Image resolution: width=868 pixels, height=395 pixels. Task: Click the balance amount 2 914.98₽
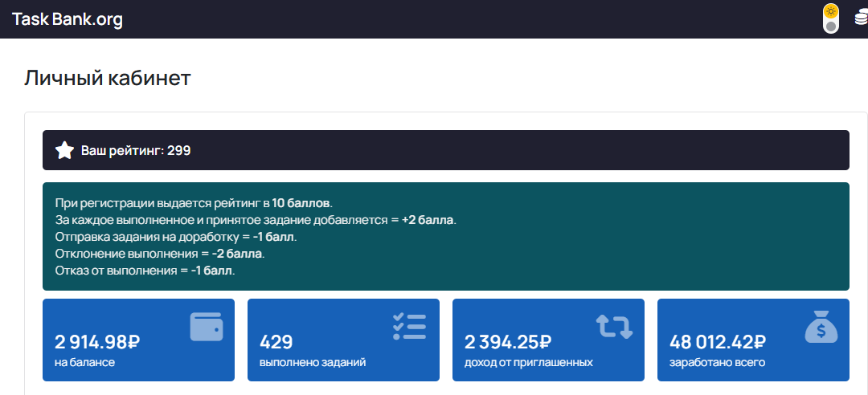97,342
